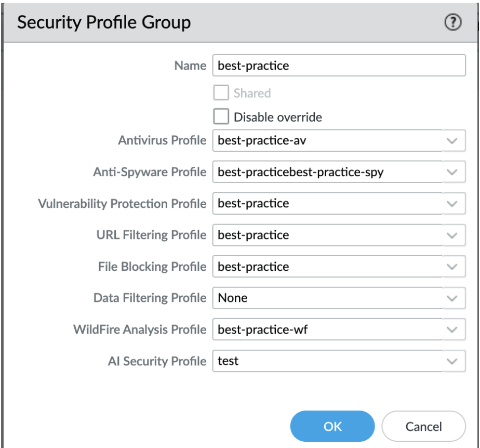This screenshot has width=480, height=448.
Task: Click the Data Filtering Profile None field
Action: click(327, 298)
